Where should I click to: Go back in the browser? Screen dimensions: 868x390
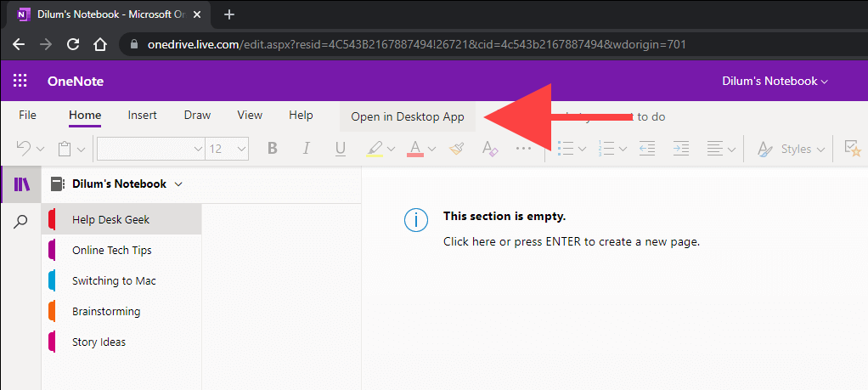click(19, 44)
